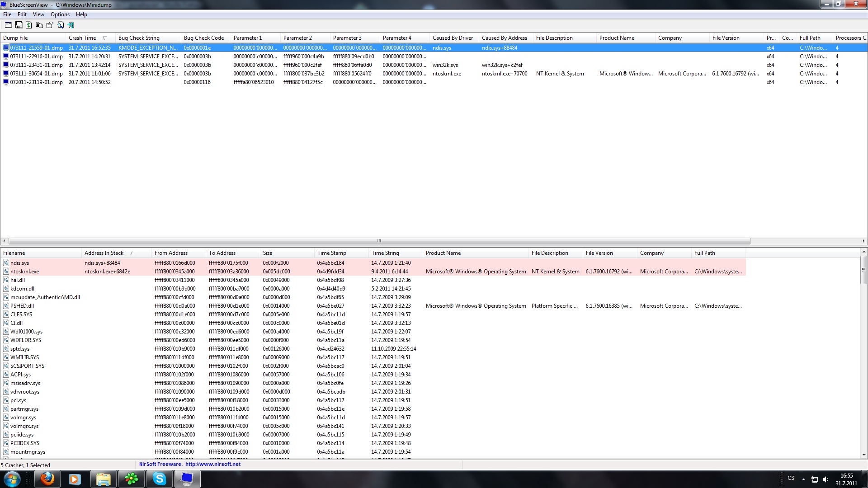Image resolution: width=868 pixels, height=488 pixels.
Task: Click the Save Selected Items floppy icon
Action: 19,25
